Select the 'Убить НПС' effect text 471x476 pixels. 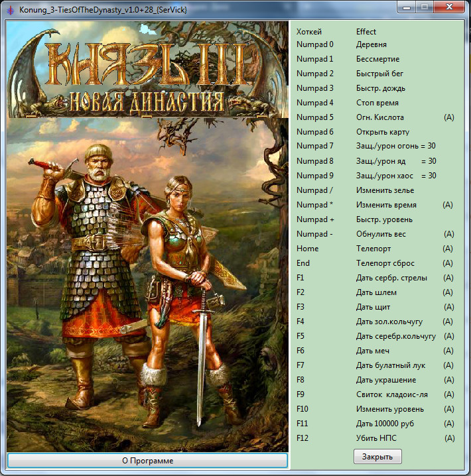(376, 438)
